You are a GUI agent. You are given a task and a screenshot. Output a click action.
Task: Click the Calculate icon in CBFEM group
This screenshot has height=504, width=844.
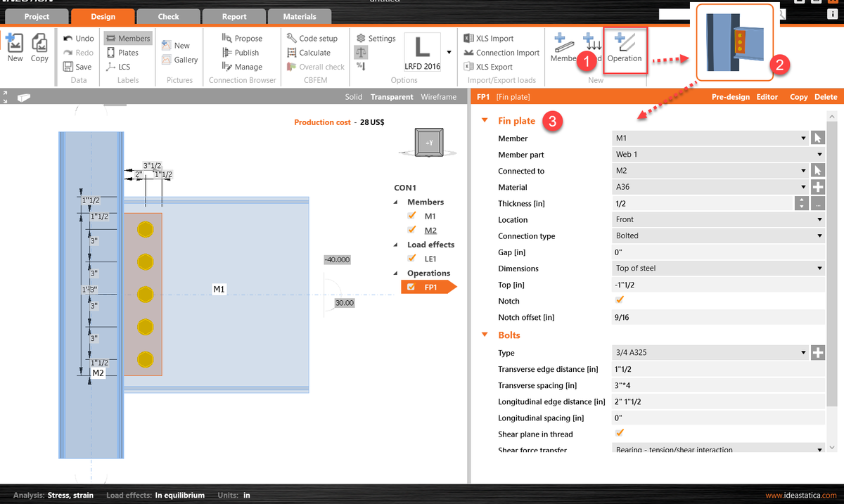[309, 52]
